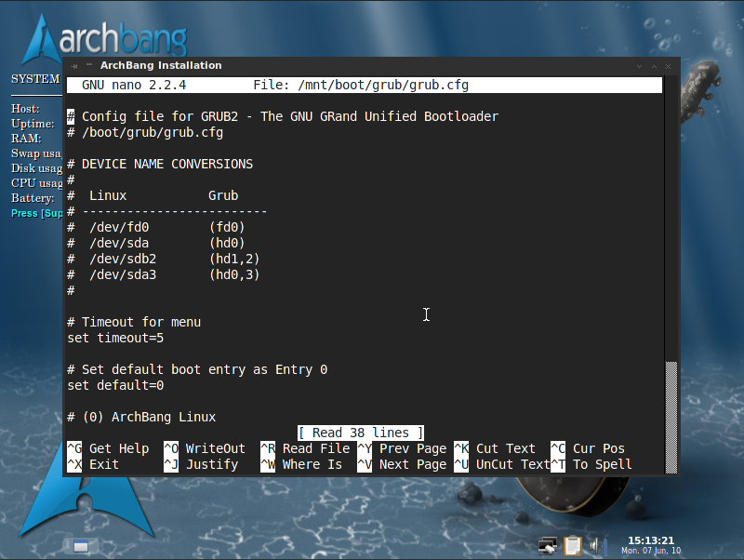Click the ^C Cur Pos shortcut
The width and height of the screenshot is (744, 560).
[588, 448]
